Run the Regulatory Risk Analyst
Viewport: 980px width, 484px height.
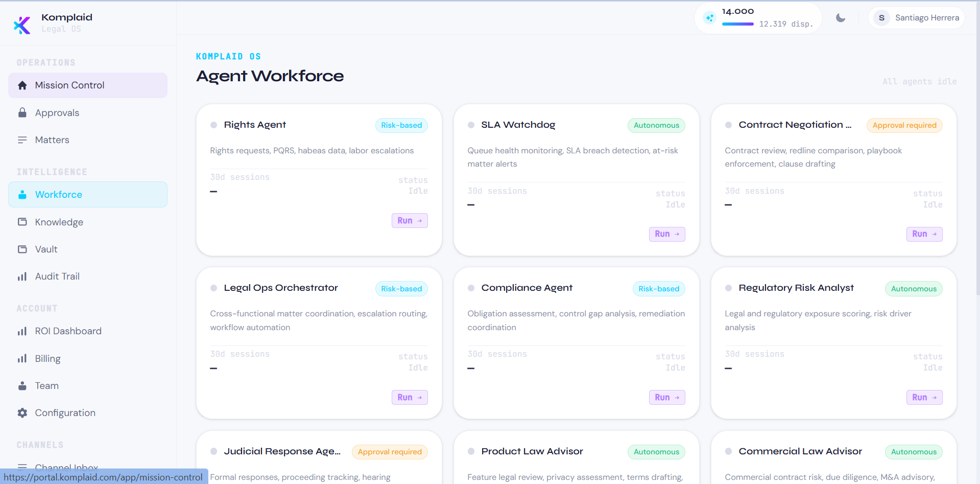[924, 398]
